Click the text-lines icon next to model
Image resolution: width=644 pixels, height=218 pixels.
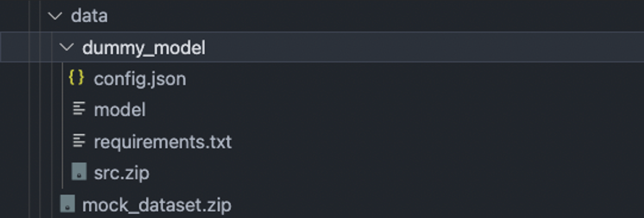79,110
